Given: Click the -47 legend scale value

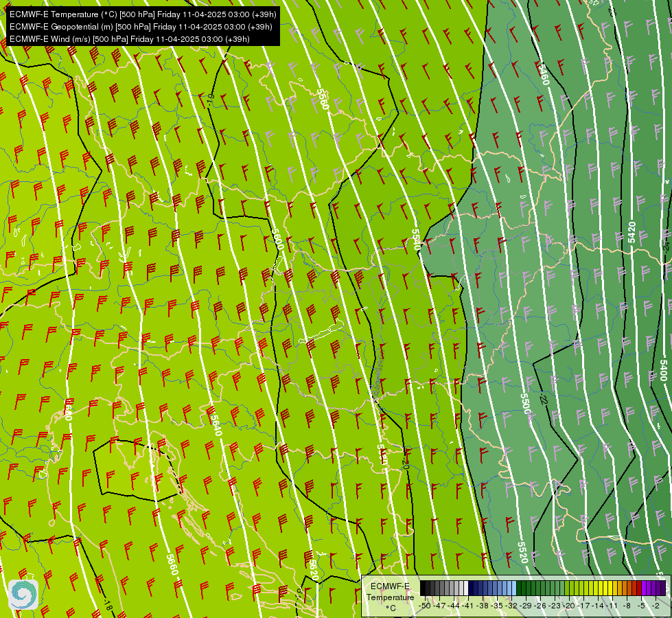Looking at the screenshot, I should (439, 606).
